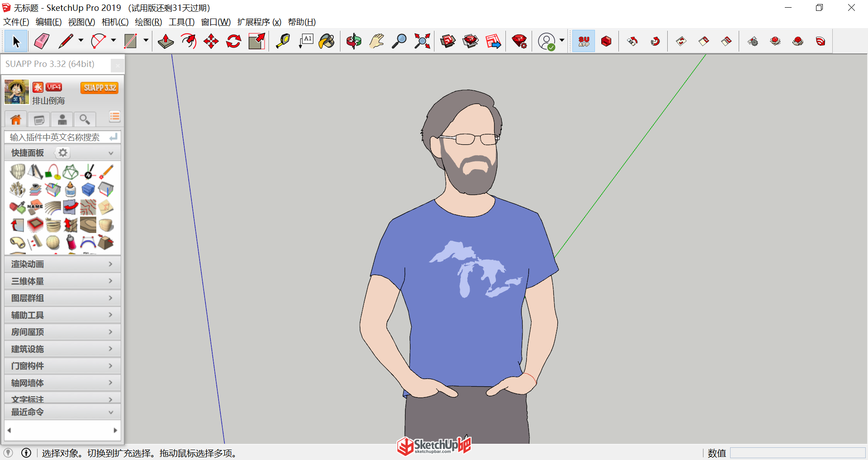Select the Tape Measure tool
868x460 pixels.
point(283,42)
